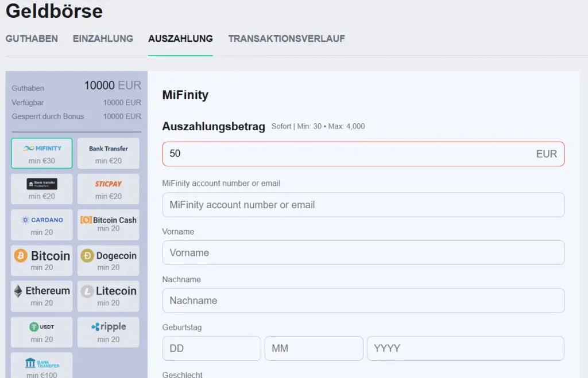Screen dimensions: 588x378
Task: Select the USDT Tether tile
Action: [x=41, y=332]
